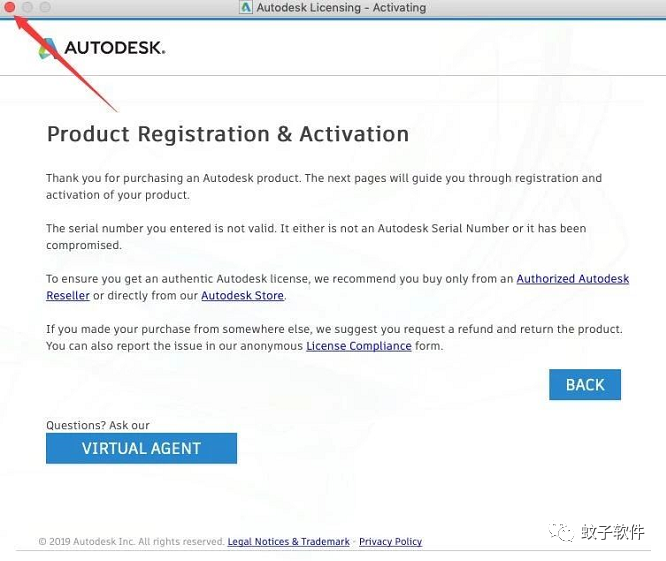Open the Privacy Policy link
The height and width of the screenshot is (561, 666).
click(x=390, y=541)
